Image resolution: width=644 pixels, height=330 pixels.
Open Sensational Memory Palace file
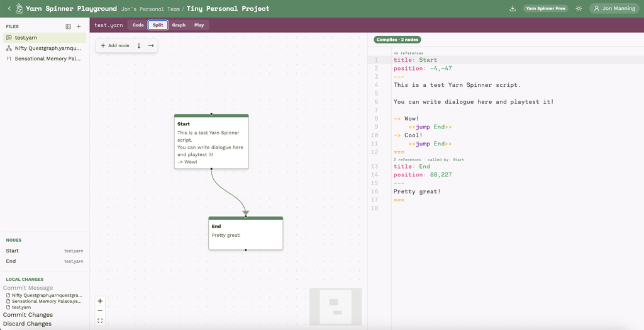45,59
